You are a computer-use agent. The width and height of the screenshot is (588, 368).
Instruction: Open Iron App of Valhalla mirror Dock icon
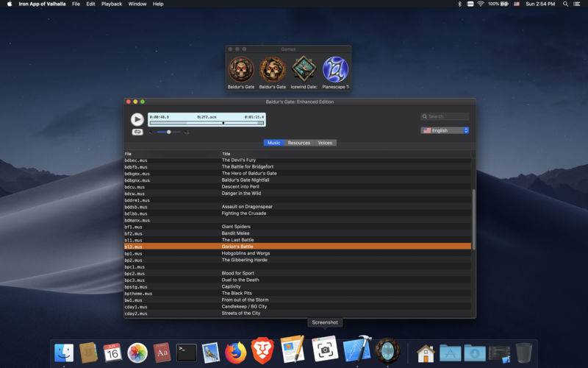point(388,350)
